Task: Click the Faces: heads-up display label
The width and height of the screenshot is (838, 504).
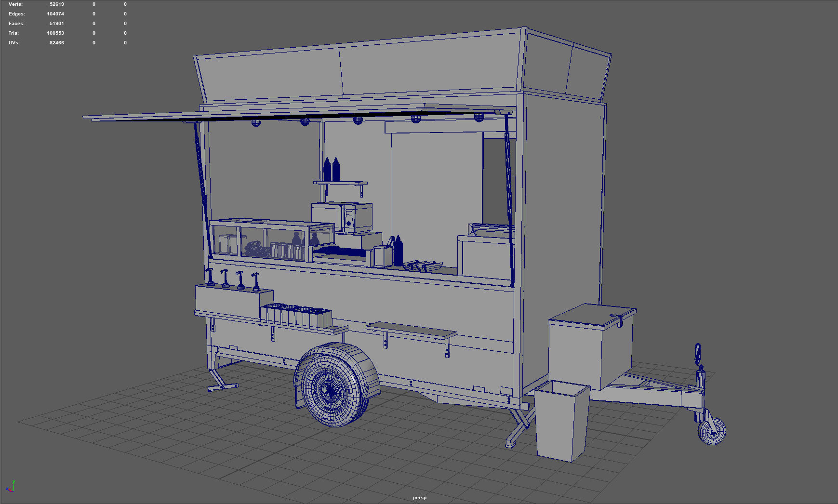Action: tap(16, 23)
